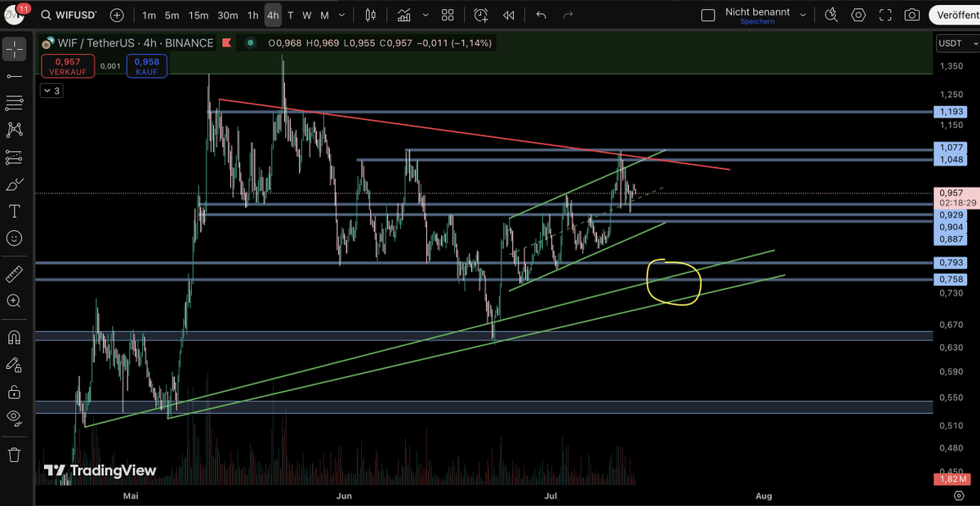Open quick search lightning icon

[x=831, y=15]
